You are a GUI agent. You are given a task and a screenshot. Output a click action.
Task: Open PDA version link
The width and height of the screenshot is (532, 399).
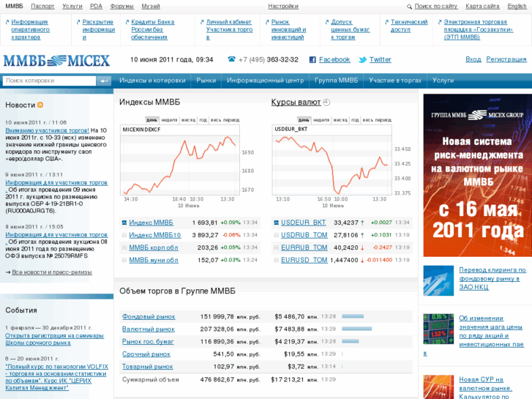(96, 6)
